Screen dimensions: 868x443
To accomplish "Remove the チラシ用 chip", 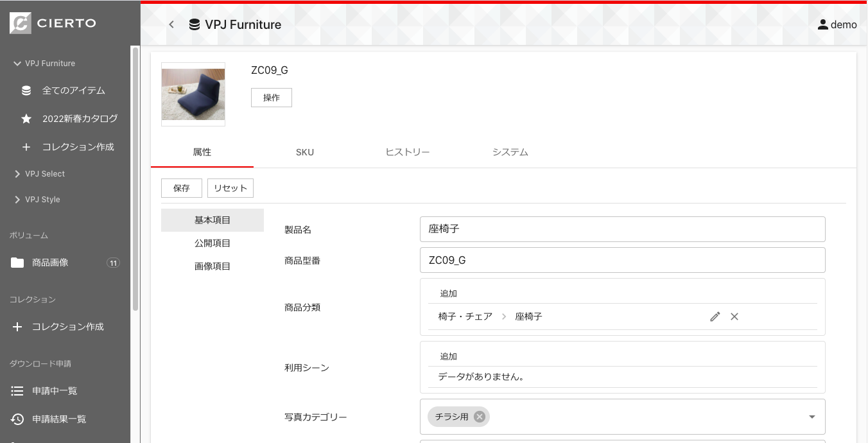I will pos(479,417).
